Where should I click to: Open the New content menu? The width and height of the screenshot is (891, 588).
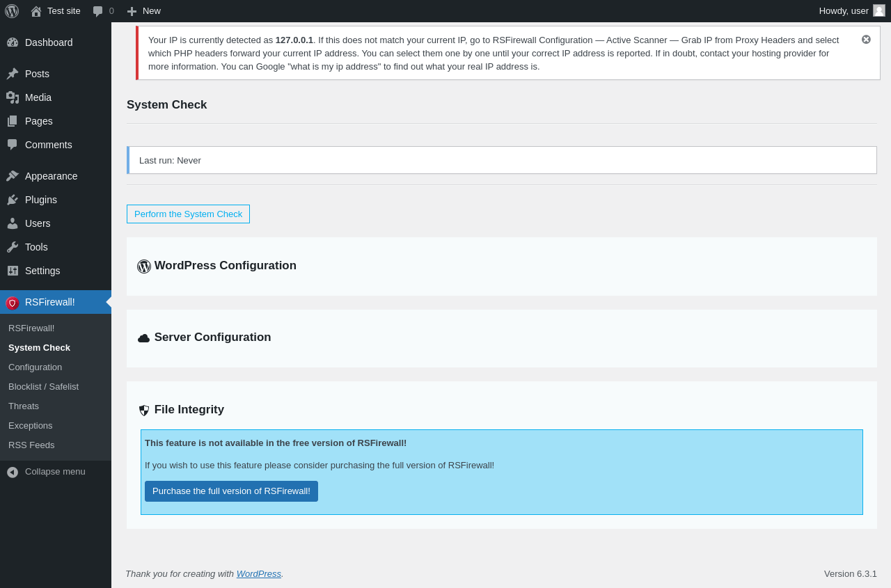pos(144,11)
